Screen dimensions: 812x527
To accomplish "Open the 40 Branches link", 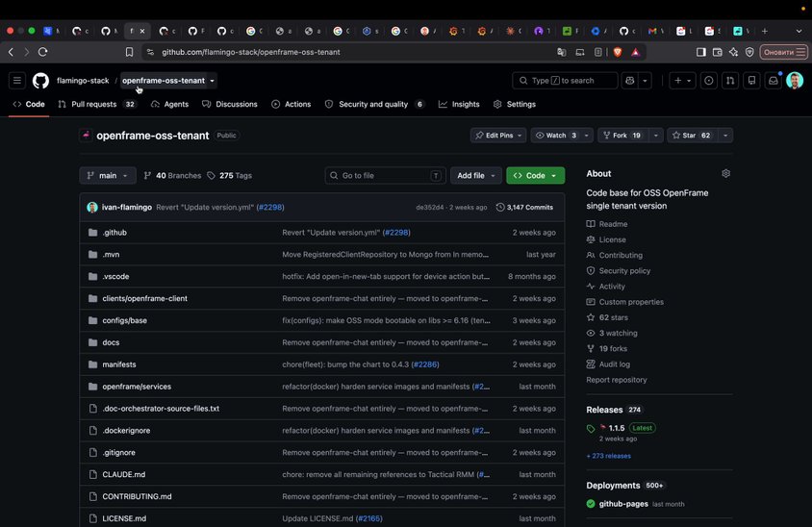I will click(172, 175).
